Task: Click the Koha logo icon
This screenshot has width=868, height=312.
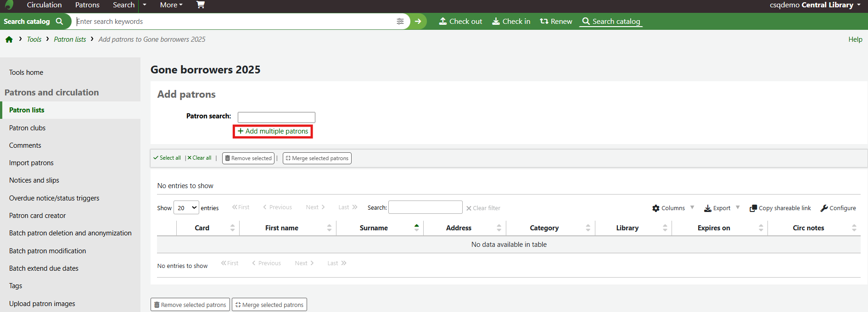Action: pos(9,5)
